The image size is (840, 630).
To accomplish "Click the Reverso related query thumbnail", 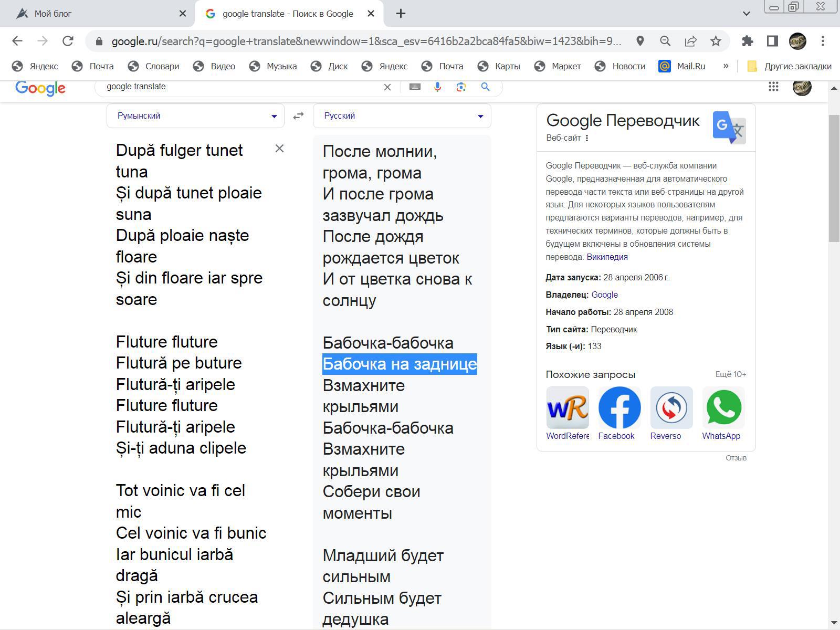I will click(671, 408).
